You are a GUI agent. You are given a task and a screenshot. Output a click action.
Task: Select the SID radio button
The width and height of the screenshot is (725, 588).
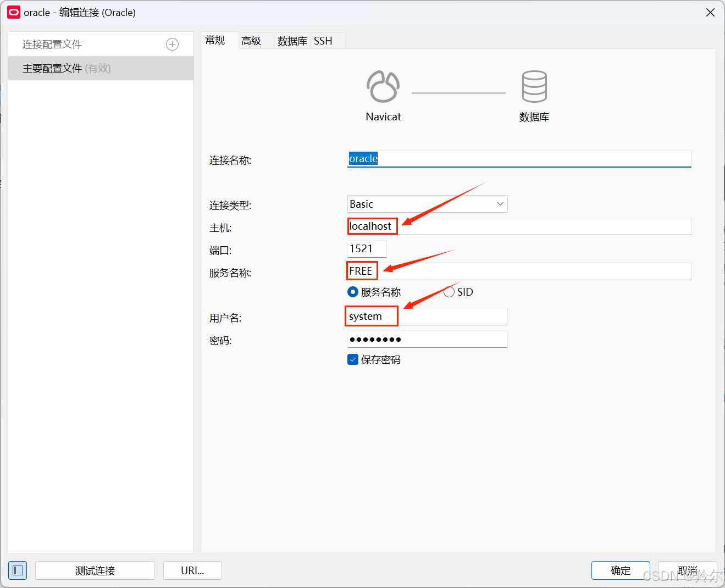[x=449, y=292]
